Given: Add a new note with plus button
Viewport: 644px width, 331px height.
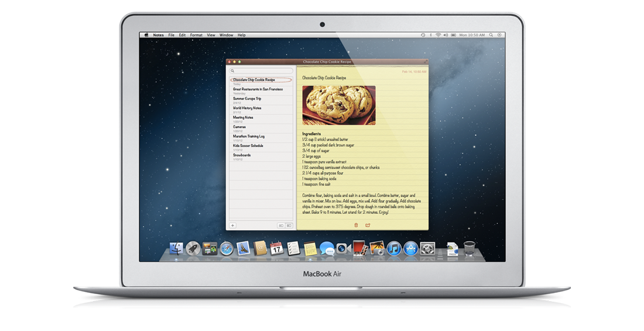Looking at the screenshot, I should point(232,225).
